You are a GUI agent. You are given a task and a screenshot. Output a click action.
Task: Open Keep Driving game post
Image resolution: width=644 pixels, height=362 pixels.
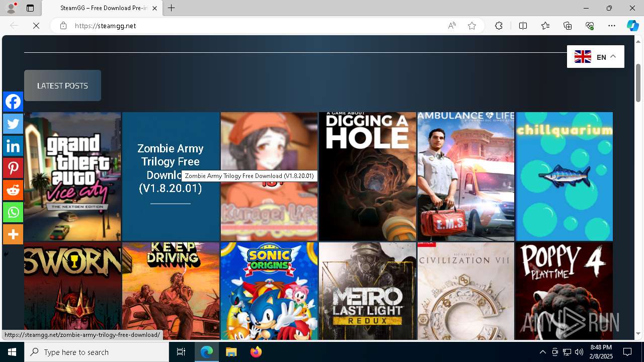171,291
